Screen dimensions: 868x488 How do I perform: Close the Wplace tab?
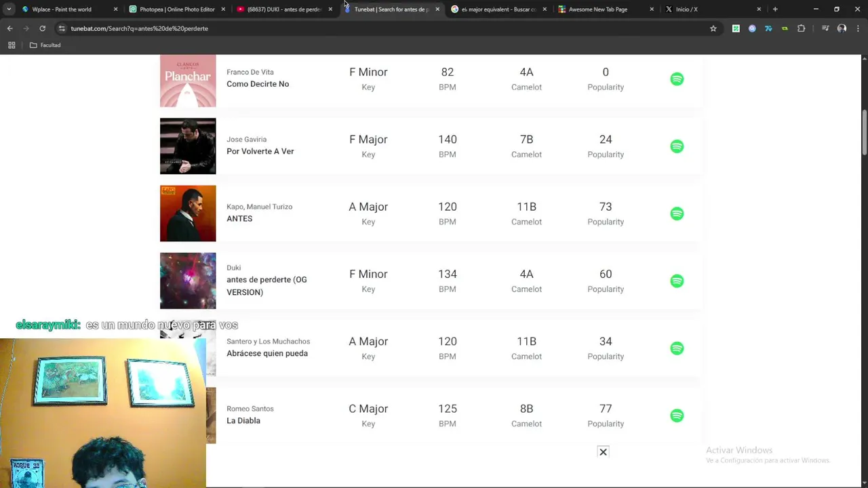[115, 9]
